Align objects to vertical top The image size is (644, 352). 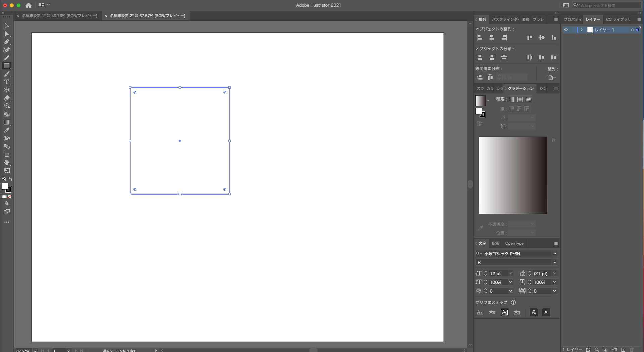530,38
